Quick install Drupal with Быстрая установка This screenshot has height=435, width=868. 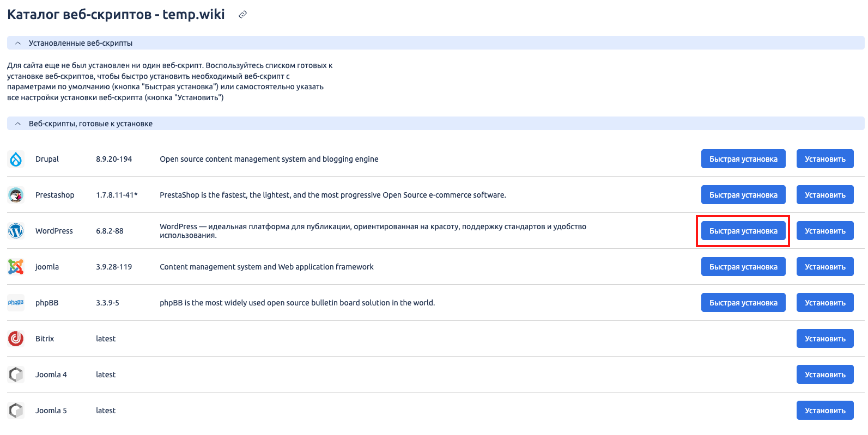click(743, 159)
